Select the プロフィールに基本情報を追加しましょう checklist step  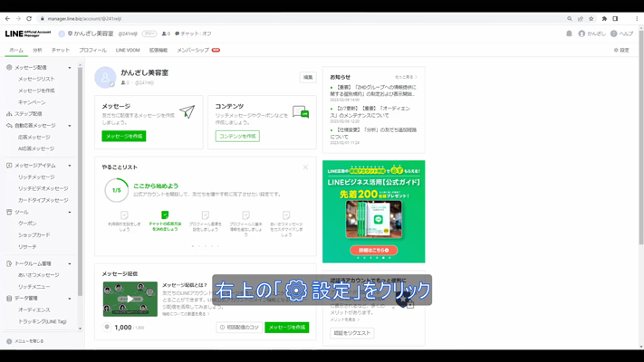(x=245, y=224)
